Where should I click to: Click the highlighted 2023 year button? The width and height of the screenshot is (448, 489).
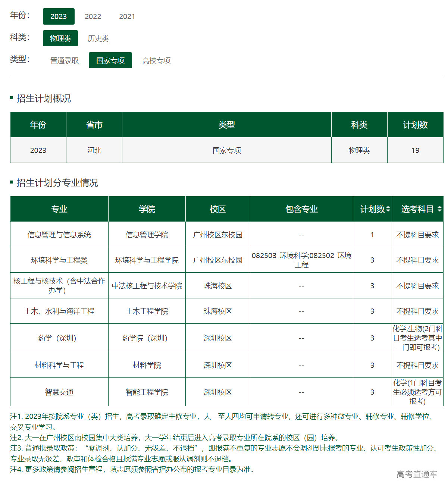click(x=59, y=16)
